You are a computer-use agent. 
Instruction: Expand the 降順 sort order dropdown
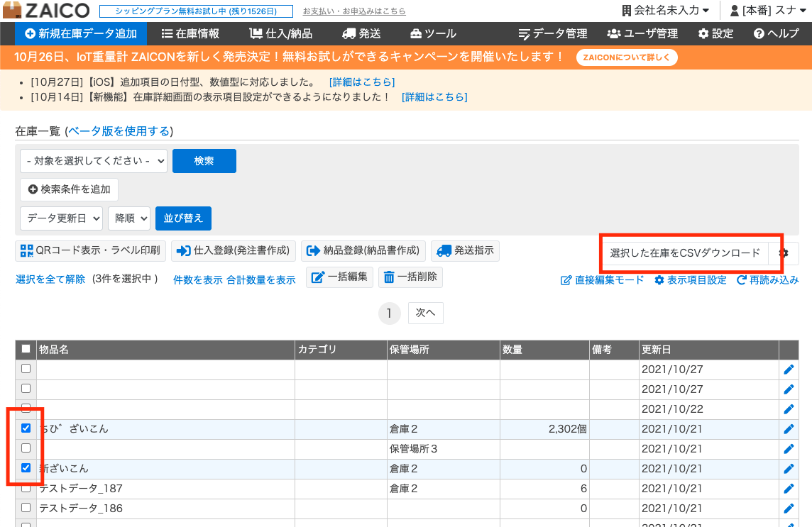point(128,218)
